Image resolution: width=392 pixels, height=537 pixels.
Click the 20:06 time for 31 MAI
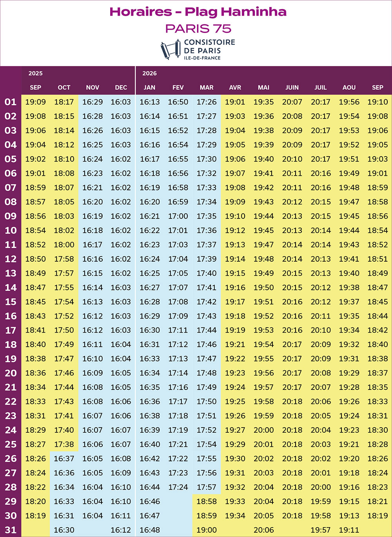coord(263,530)
